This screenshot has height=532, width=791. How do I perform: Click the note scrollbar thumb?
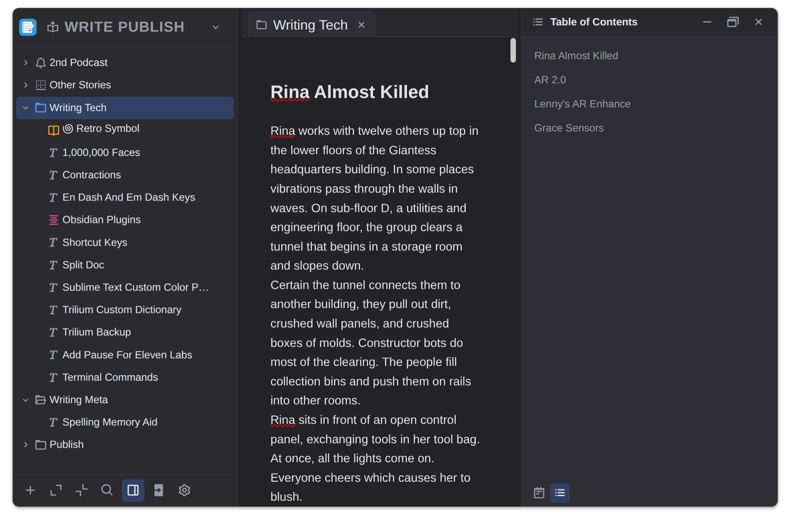(x=513, y=51)
